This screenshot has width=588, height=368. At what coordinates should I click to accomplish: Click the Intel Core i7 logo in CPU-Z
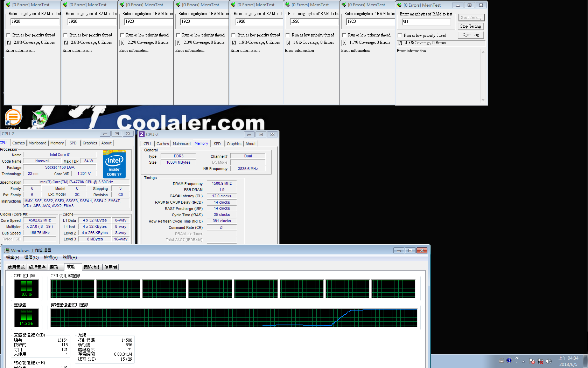pos(114,164)
